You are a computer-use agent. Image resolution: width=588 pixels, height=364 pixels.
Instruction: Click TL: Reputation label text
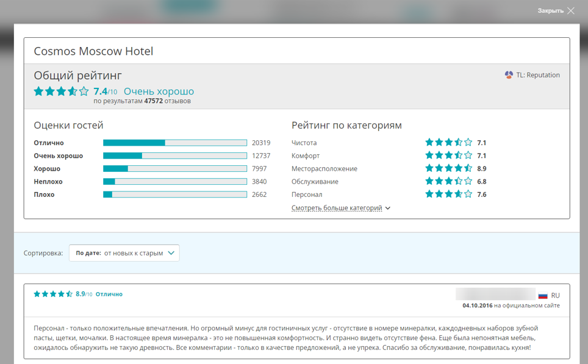pyautogui.click(x=538, y=75)
